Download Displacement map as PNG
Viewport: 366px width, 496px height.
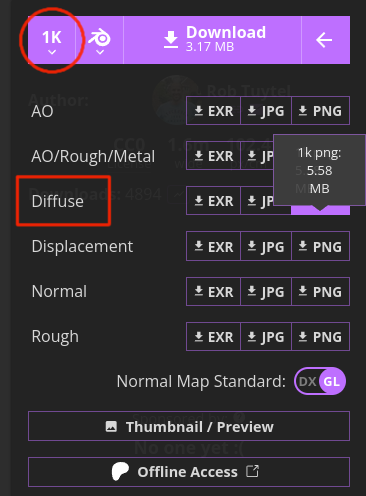coord(321,247)
